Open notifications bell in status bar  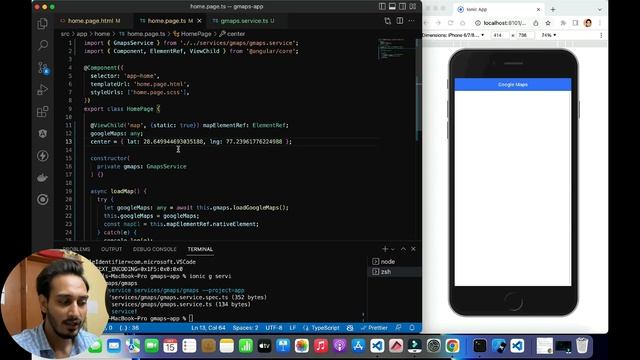[x=412, y=328]
